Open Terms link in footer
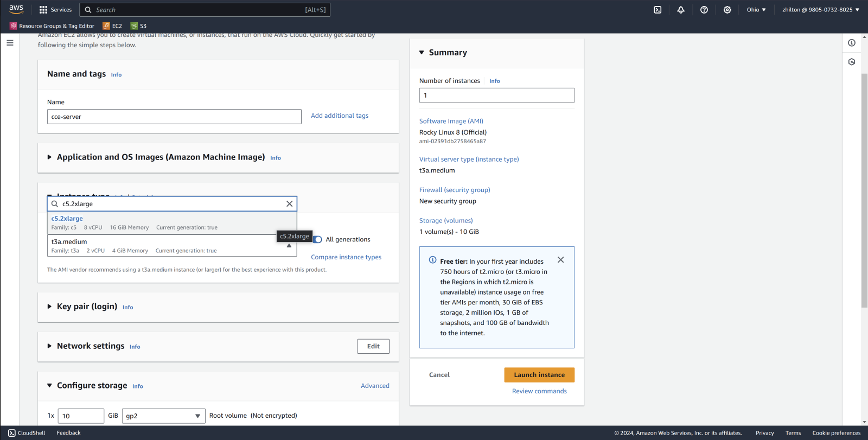Viewport: 868px width, 440px height. [793, 433]
